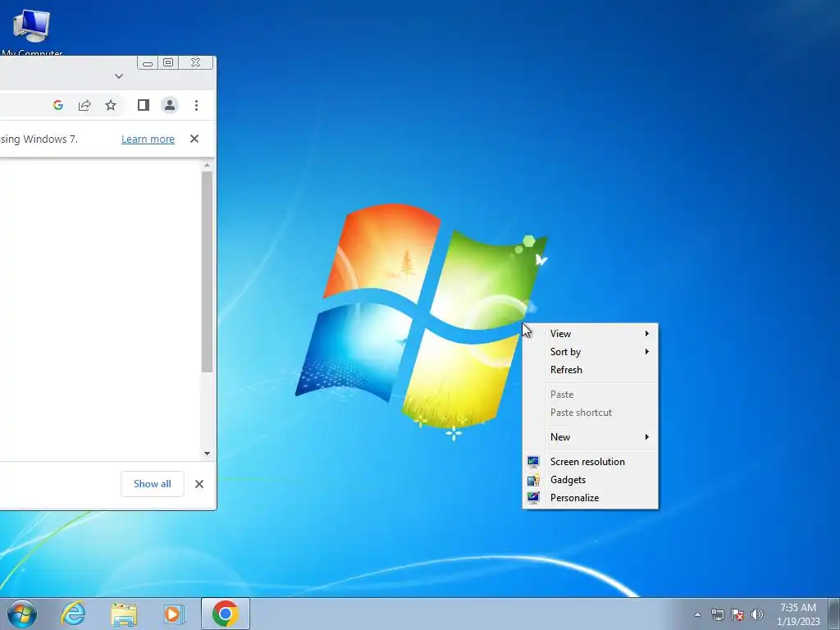The image size is (840, 630).
Task: Open Chrome's side panel
Action: pos(143,105)
